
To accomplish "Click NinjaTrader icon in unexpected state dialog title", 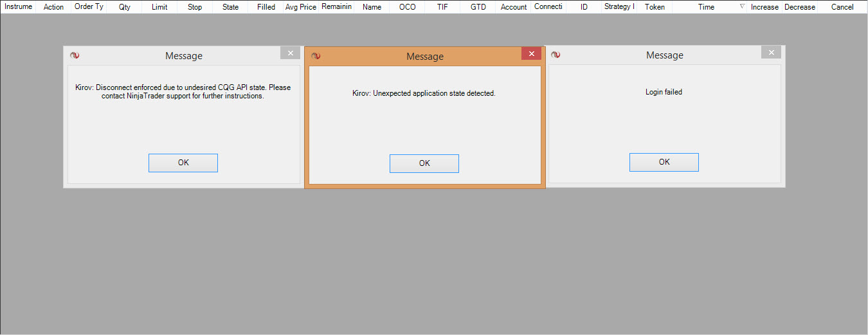I will [x=316, y=57].
